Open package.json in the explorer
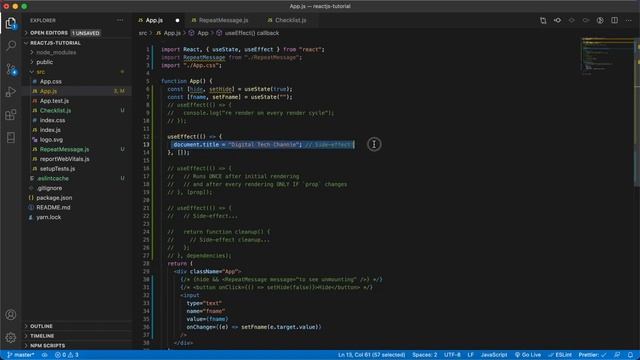Screen dimensions: 640x360 54,198
